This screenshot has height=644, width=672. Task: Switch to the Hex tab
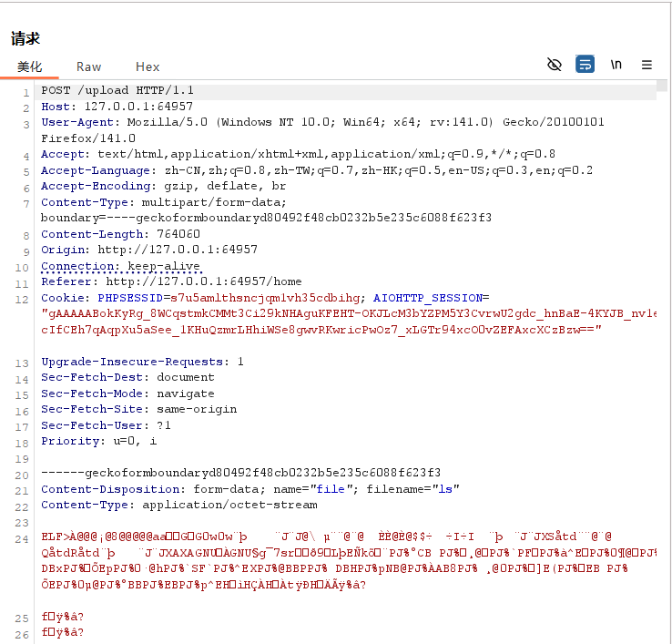[x=148, y=66]
